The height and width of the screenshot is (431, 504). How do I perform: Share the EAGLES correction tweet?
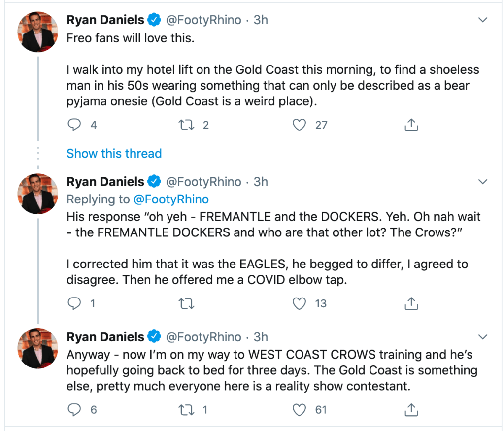tap(411, 304)
